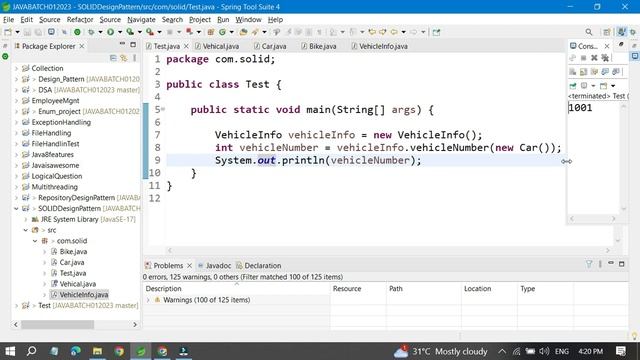The image size is (640, 360).
Task: Collapse all in Package Explorer
Action: [113, 58]
